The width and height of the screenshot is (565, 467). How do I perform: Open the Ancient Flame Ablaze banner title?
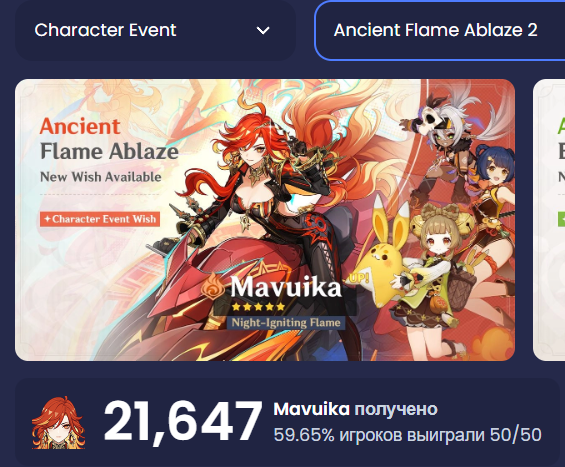click(109, 139)
